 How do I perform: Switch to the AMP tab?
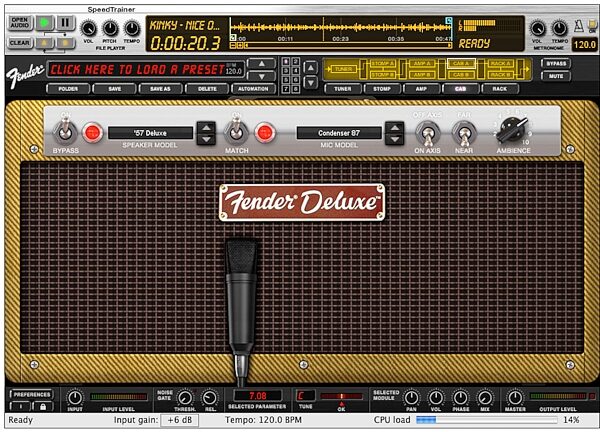pyautogui.click(x=421, y=89)
